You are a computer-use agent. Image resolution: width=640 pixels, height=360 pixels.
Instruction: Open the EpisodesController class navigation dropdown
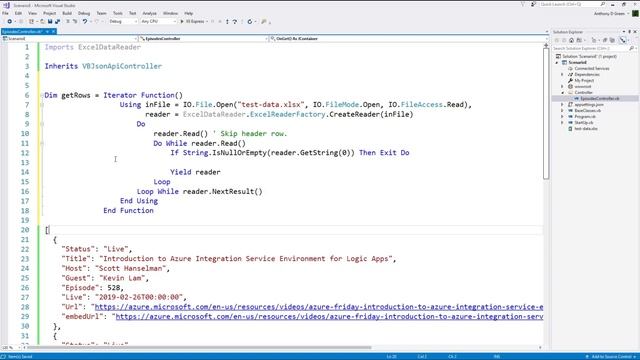click(203, 39)
